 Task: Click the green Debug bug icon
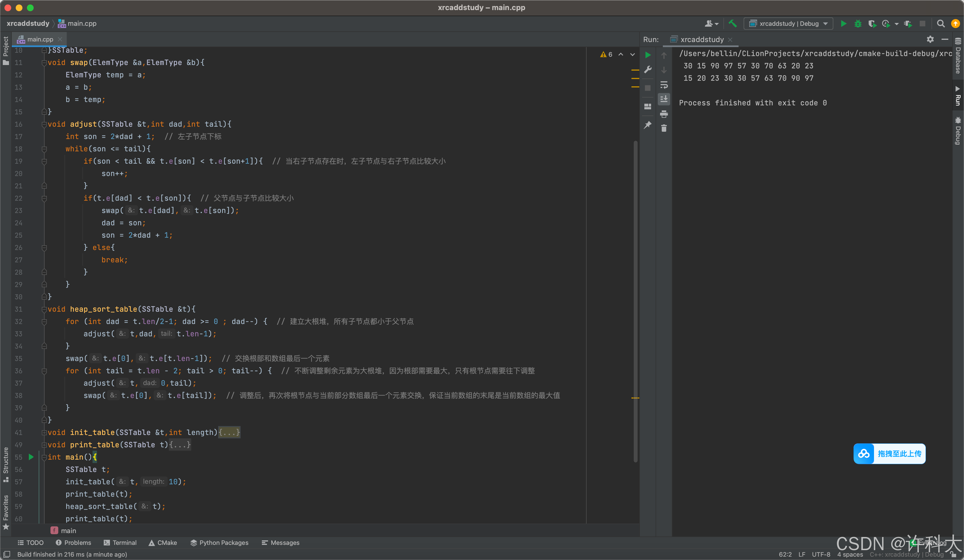click(858, 23)
